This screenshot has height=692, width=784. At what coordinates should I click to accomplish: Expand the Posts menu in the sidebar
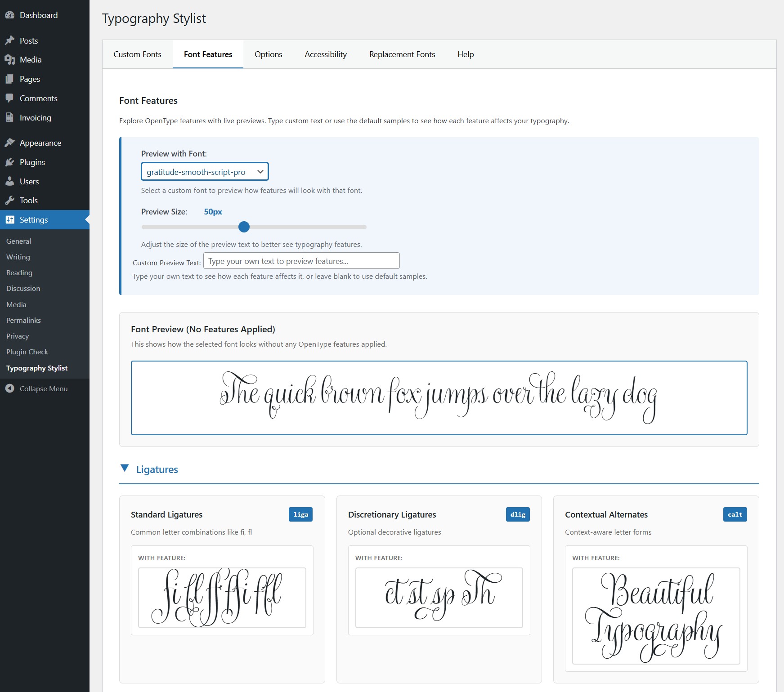tap(11, 40)
